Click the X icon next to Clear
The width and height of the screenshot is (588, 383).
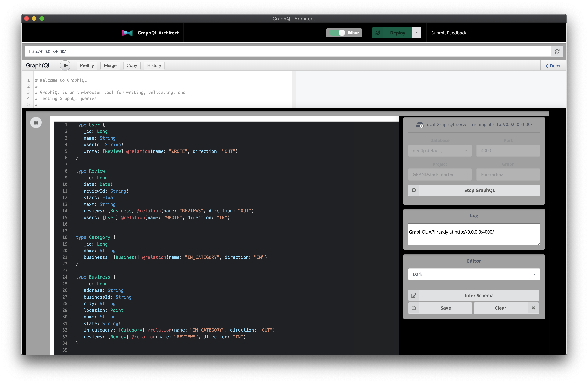(533, 308)
